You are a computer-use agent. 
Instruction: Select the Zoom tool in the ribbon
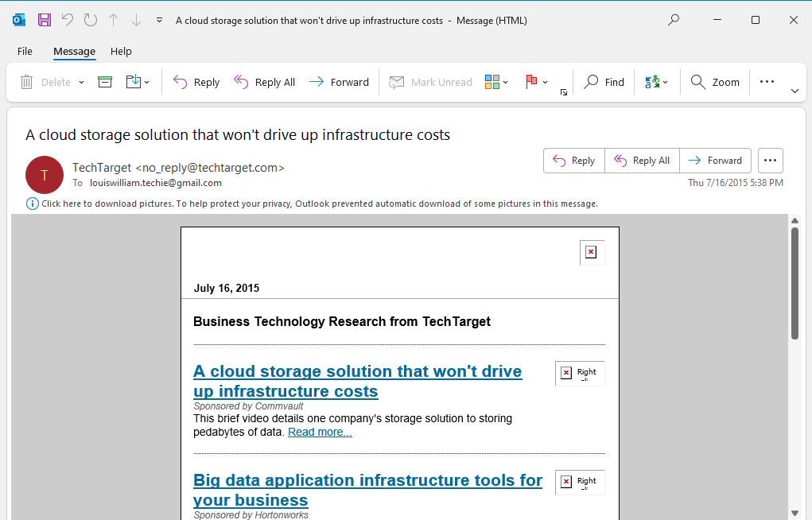pyautogui.click(x=713, y=82)
